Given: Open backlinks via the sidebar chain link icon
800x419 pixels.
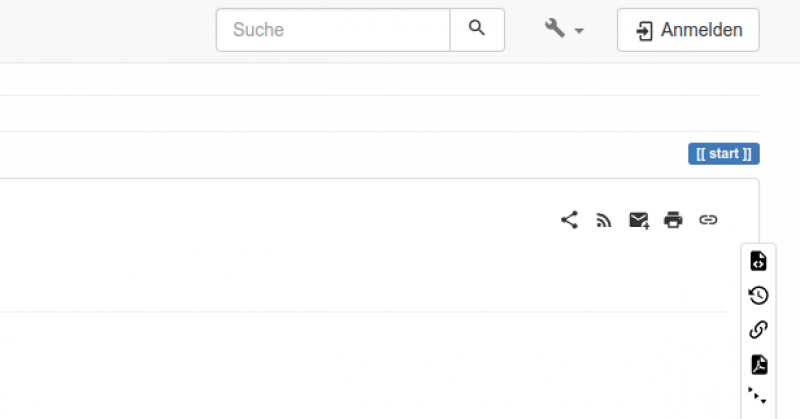Looking at the screenshot, I should coord(758,330).
